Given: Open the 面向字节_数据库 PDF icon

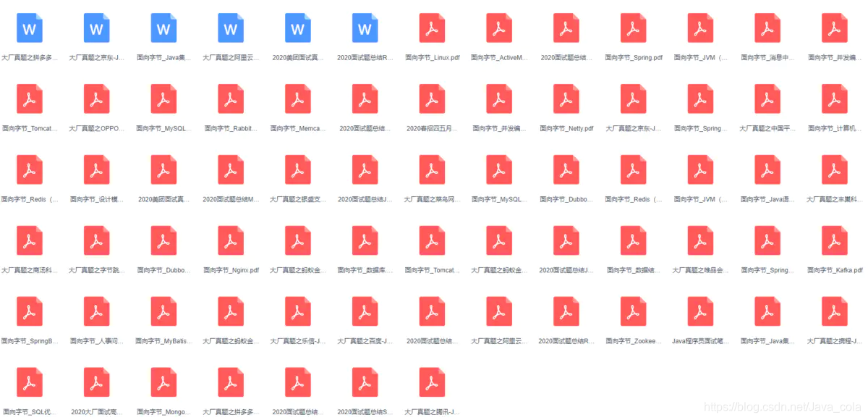Looking at the screenshot, I should pos(365,241).
